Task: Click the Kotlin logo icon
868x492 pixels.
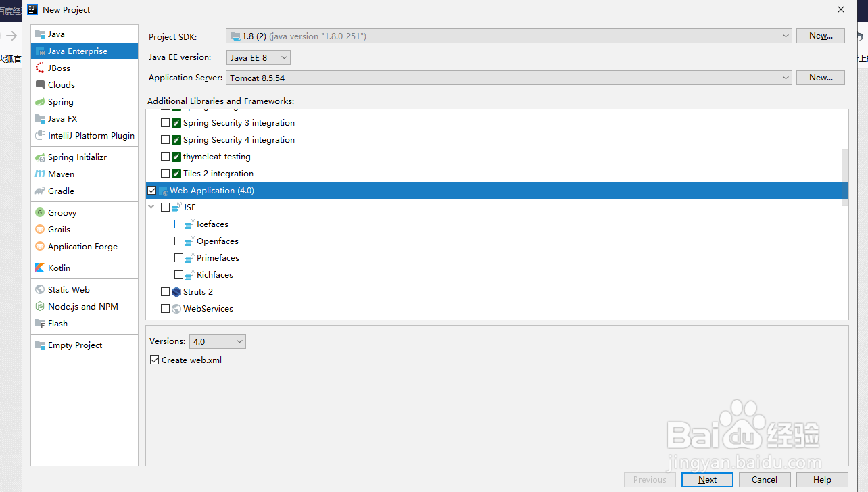Action: pyautogui.click(x=40, y=268)
